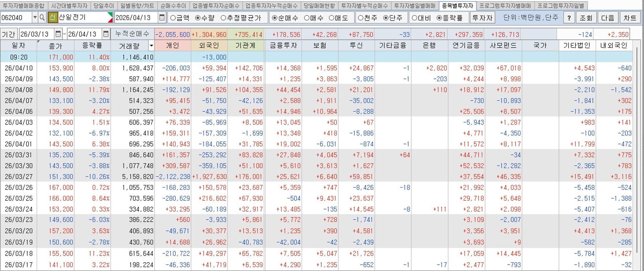
Task: Select the 금액 radio button
Action: click(173, 18)
